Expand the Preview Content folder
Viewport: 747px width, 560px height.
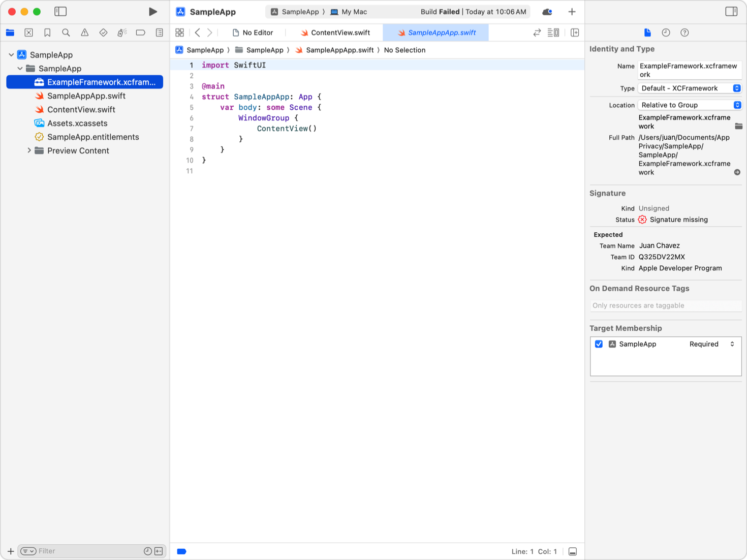[x=29, y=150]
